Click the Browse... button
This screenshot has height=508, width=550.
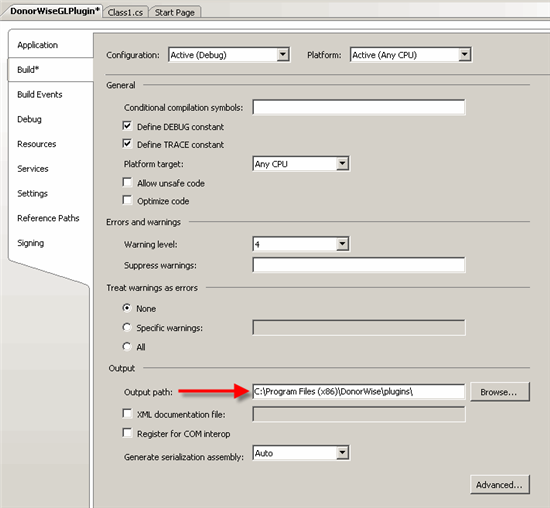tap(499, 392)
